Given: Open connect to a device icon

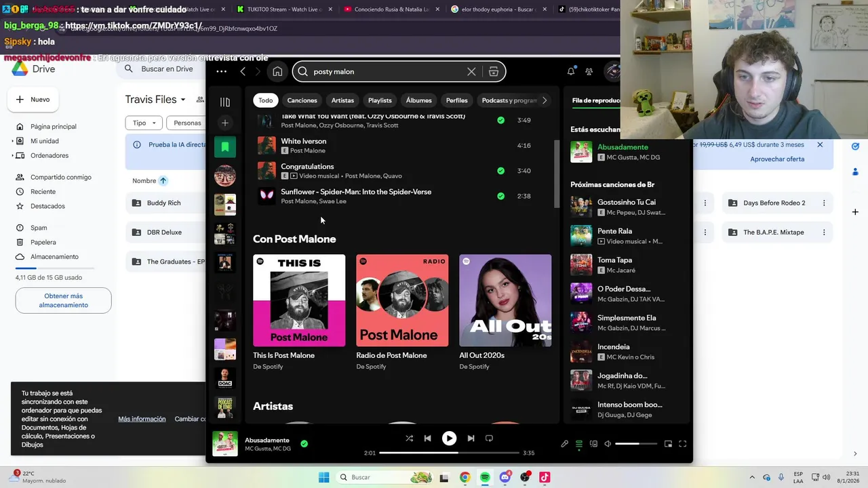Looking at the screenshot, I should [x=593, y=444].
